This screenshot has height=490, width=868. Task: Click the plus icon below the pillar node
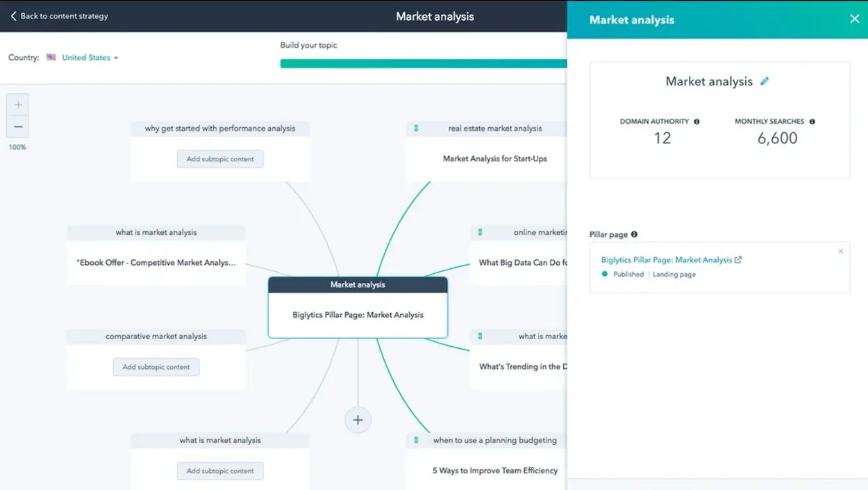tap(358, 420)
